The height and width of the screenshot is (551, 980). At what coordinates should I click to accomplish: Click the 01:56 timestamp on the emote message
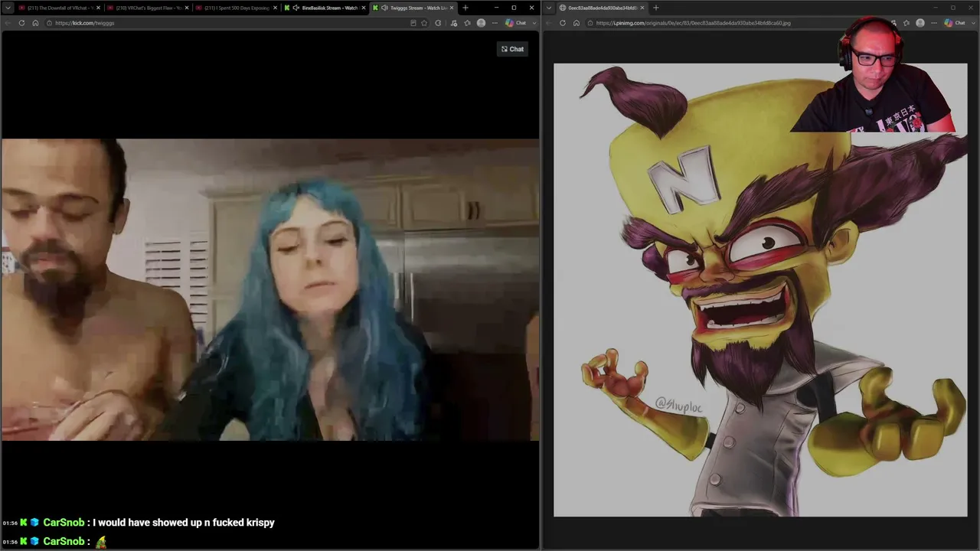10,542
